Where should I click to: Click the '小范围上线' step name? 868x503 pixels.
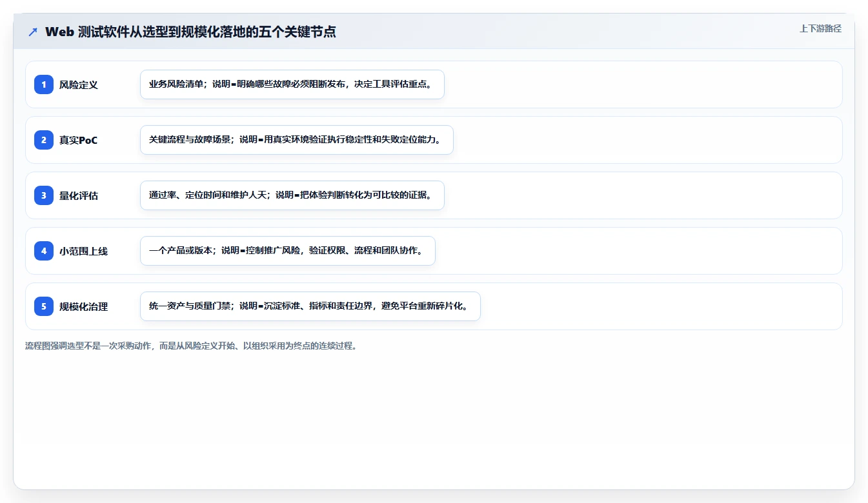tap(83, 252)
